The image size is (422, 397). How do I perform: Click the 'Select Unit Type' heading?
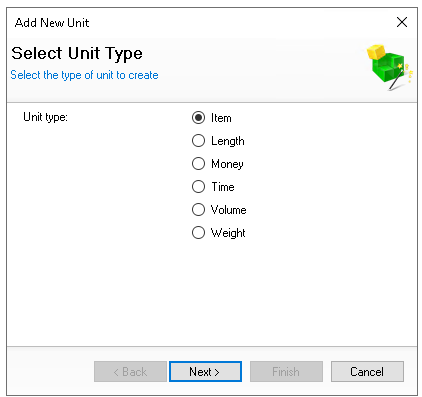click(x=77, y=53)
